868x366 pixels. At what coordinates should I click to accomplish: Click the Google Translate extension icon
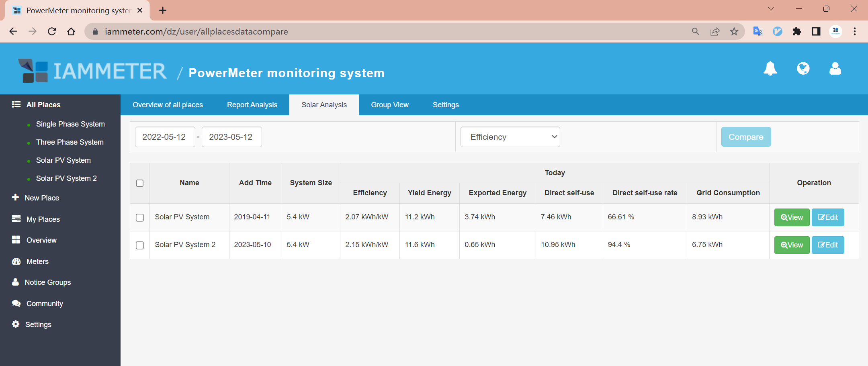[757, 31]
